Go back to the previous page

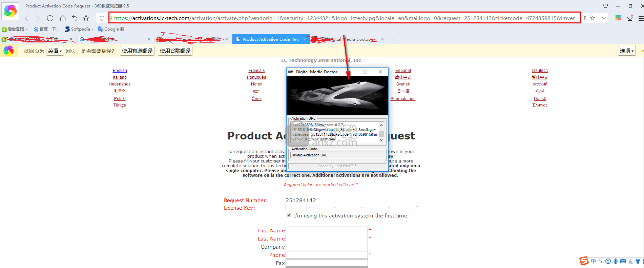27,18
